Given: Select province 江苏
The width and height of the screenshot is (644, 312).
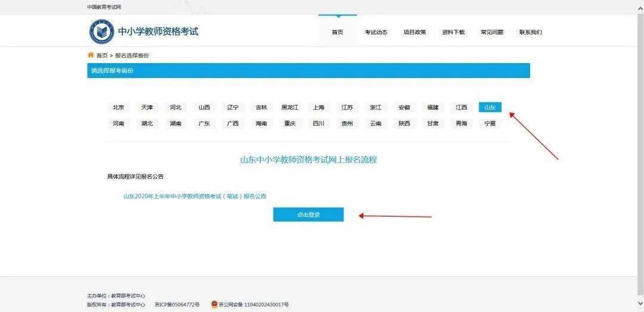Looking at the screenshot, I should pyautogui.click(x=347, y=107).
